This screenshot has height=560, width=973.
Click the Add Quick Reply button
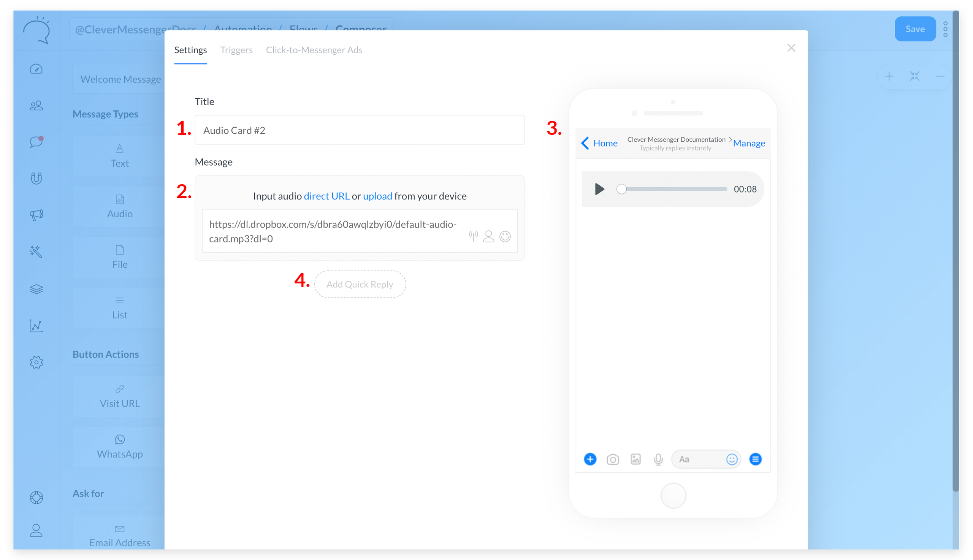(360, 284)
